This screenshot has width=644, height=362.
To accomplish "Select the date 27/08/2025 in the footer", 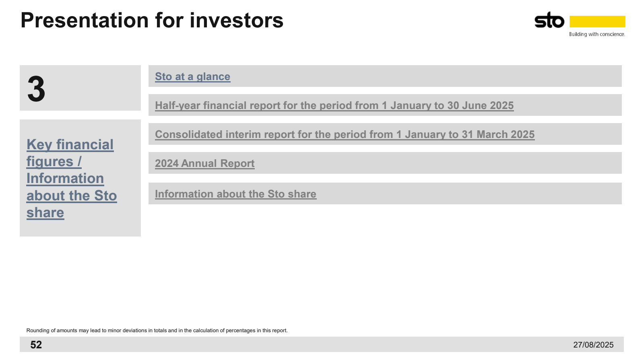I will point(593,345).
